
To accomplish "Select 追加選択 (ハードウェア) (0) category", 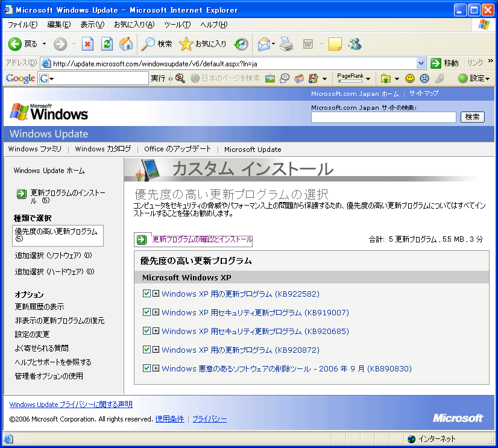I will 55,272.
